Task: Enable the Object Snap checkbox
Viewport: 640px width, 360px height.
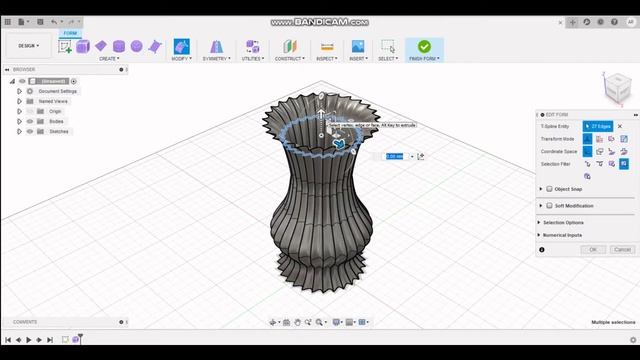Action: [x=549, y=189]
